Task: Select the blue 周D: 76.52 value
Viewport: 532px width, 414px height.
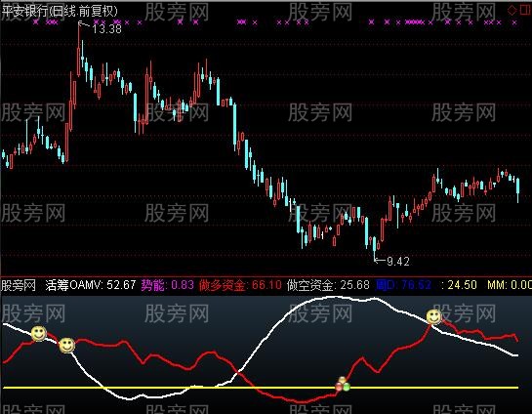Action: (x=403, y=285)
